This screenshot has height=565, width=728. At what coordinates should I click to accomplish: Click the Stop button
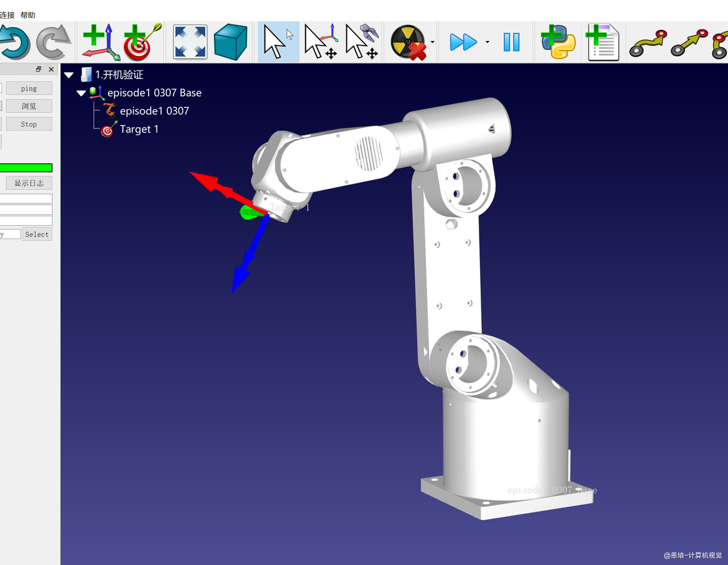[x=29, y=124]
